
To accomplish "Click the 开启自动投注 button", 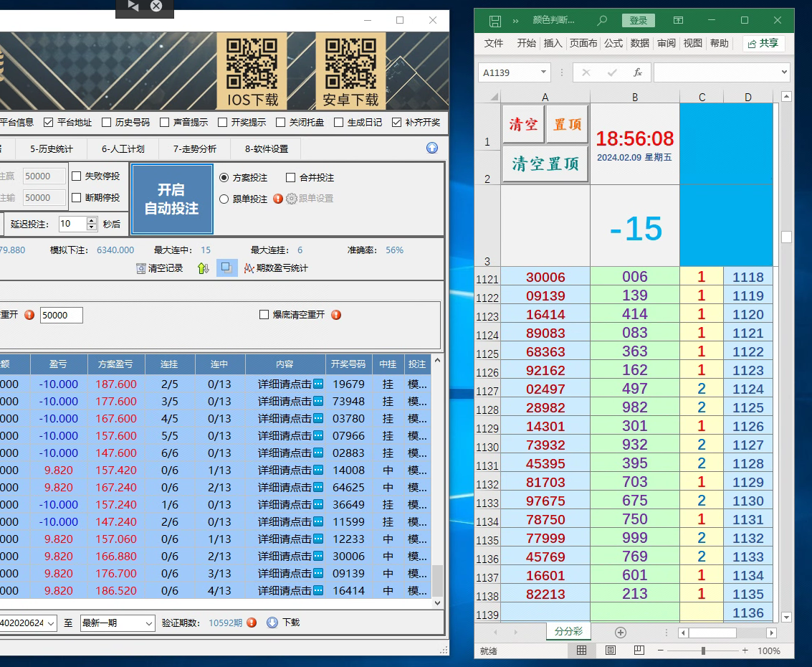I will point(172,199).
